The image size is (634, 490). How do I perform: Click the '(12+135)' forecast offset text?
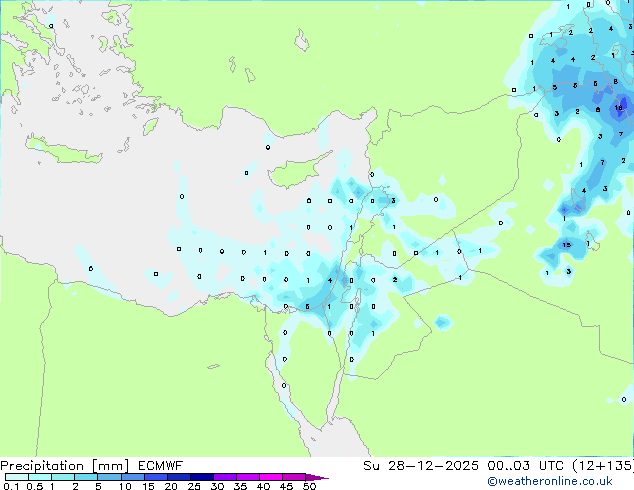(601, 466)
